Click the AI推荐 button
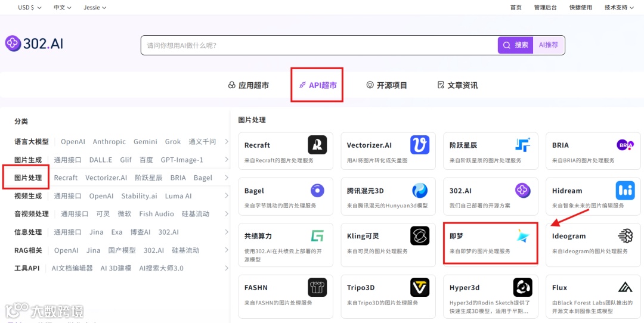The height and width of the screenshot is (323, 644). [x=549, y=45]
